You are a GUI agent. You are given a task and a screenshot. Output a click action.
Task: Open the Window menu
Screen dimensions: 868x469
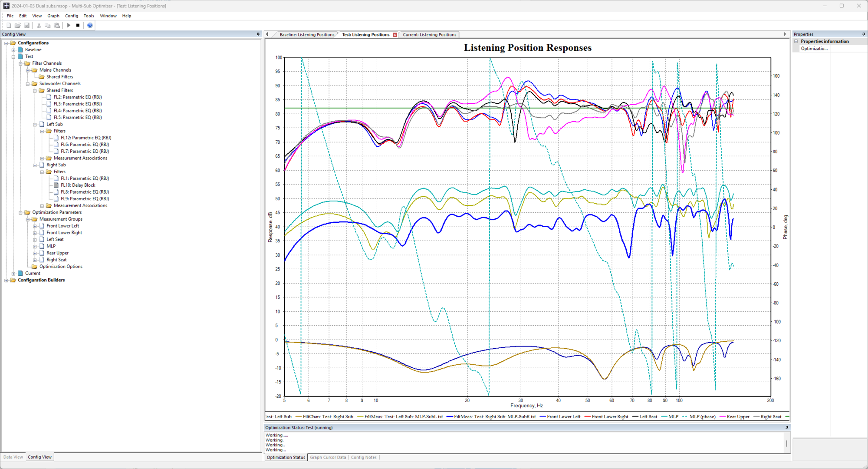[108, 16]
